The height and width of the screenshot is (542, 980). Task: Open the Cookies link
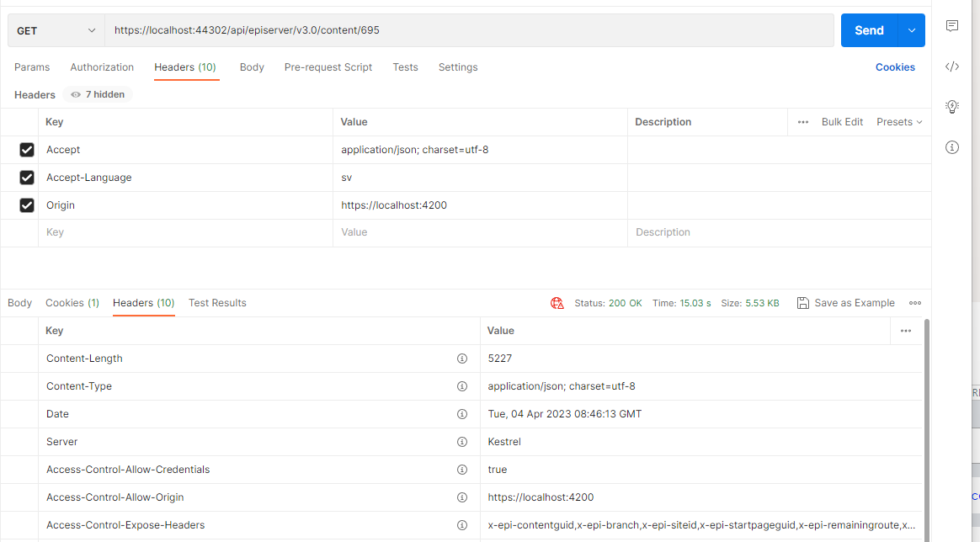pos(895,67)
